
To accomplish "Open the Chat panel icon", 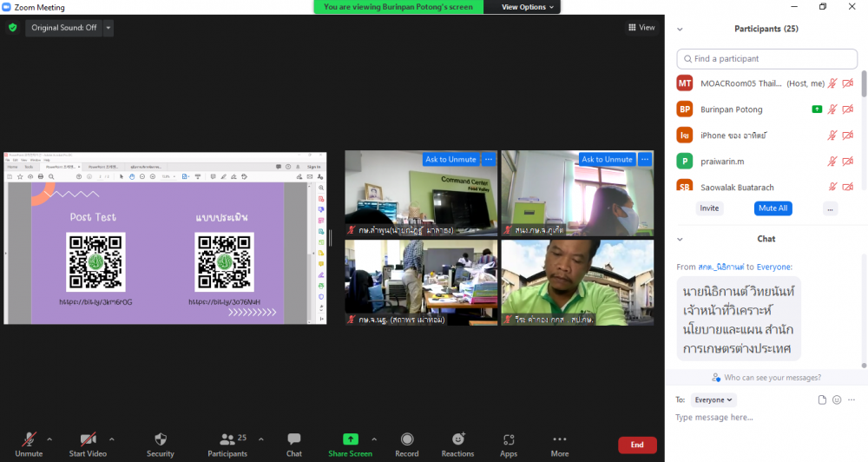I will (294, 444).
